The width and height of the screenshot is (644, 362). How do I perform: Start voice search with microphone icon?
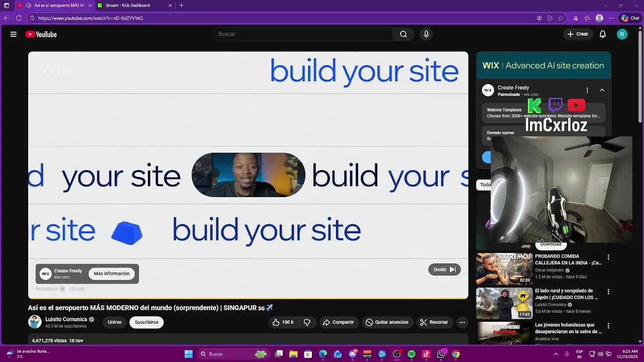click(x=426, y=34)
